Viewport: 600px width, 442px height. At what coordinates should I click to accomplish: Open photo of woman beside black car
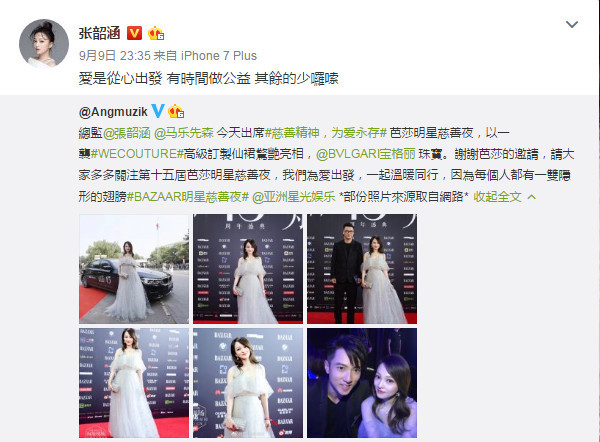134,269
